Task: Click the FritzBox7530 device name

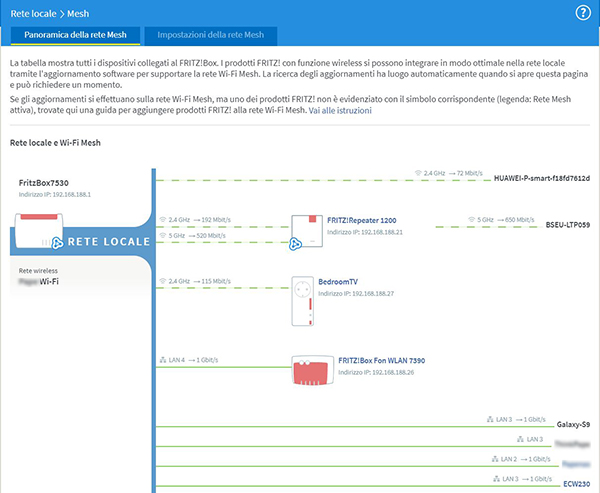Action: tap(44, 183)
